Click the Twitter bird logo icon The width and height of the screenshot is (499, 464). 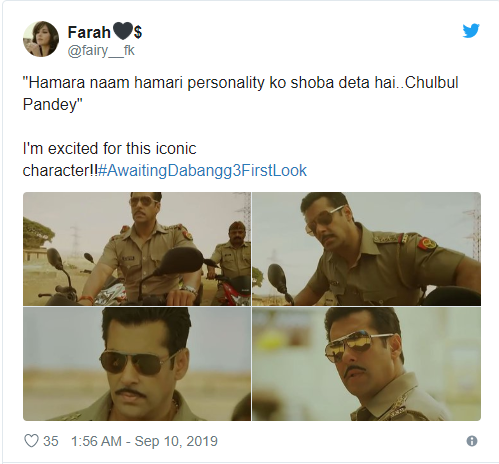pos(471,31)
